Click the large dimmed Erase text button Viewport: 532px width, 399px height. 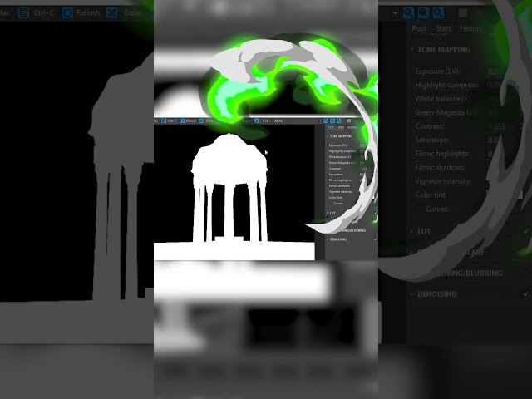point(132,13)
